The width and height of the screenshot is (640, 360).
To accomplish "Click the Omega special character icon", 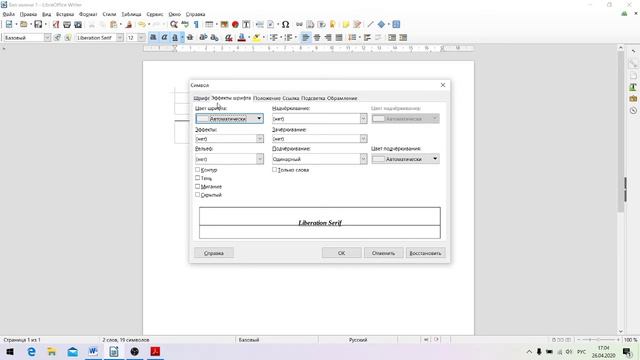I will pyautogui.click(x=286, y=24).
